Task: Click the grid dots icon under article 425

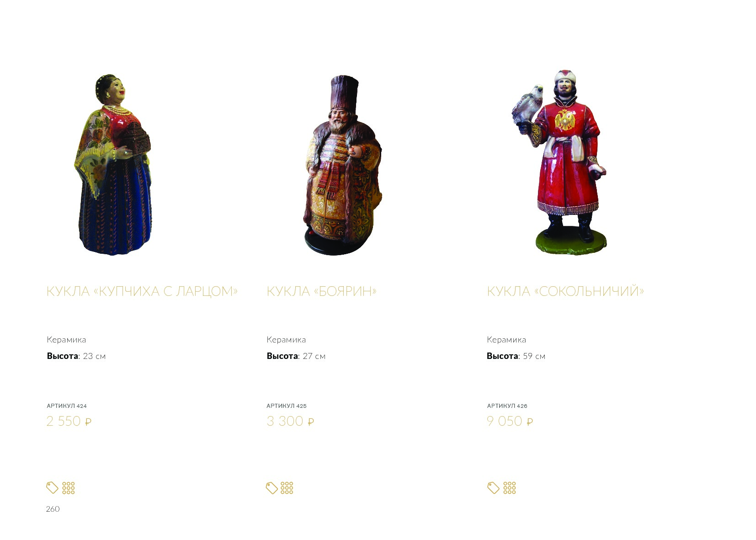Action: coord(287,488)
